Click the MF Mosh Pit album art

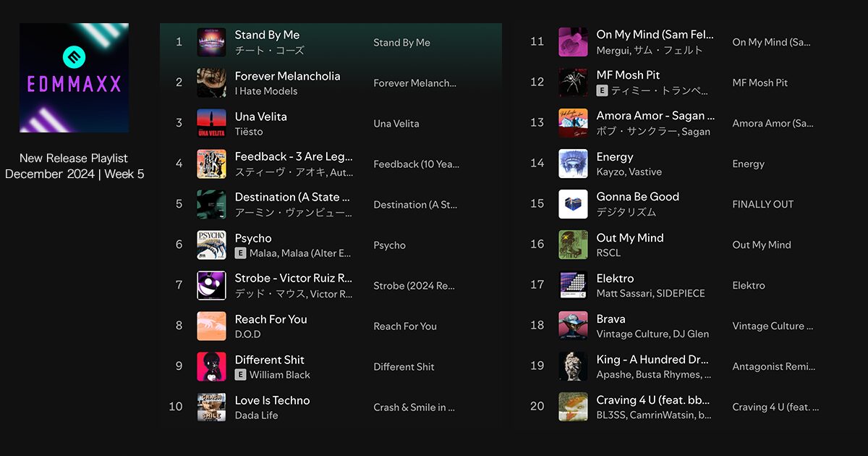click(573, 83)
